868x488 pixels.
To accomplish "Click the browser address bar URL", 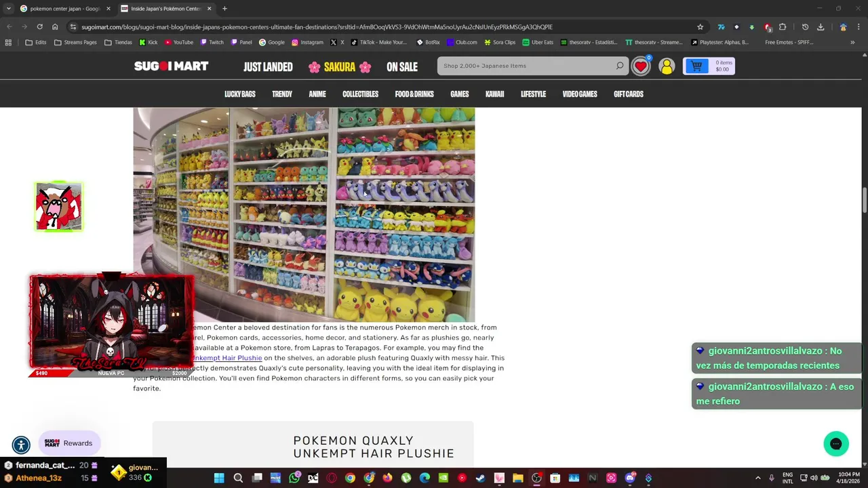I will 317,27.
